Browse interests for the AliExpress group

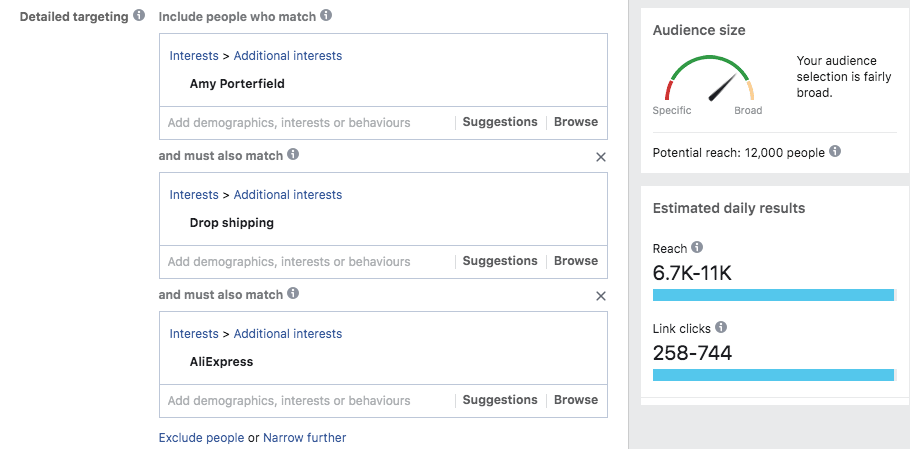576,400
